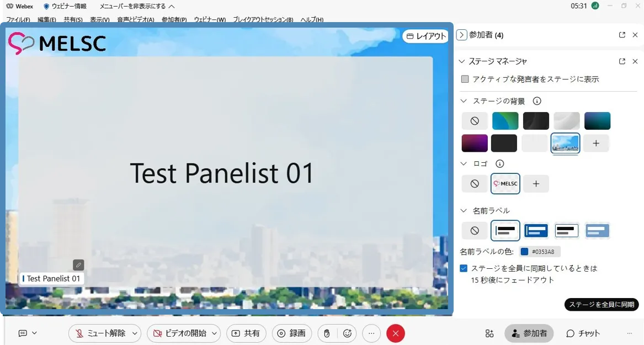This screenshot has width=644, height=345.
Task: Click the ステージを全員に同期 button
Action: pos(602,305)
